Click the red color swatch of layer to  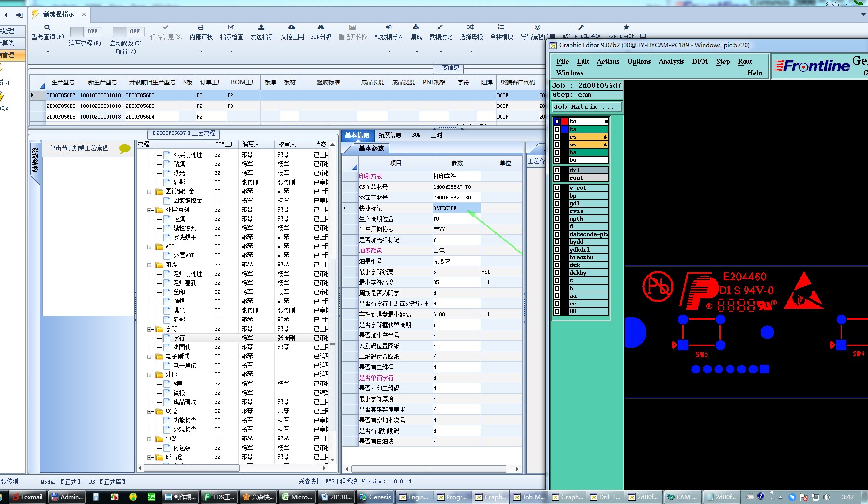coord(565,121)
